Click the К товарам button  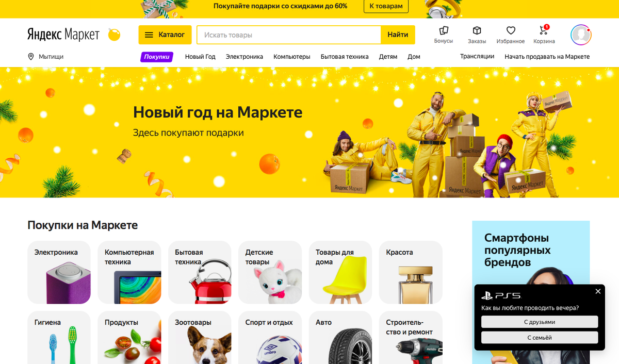386,6
